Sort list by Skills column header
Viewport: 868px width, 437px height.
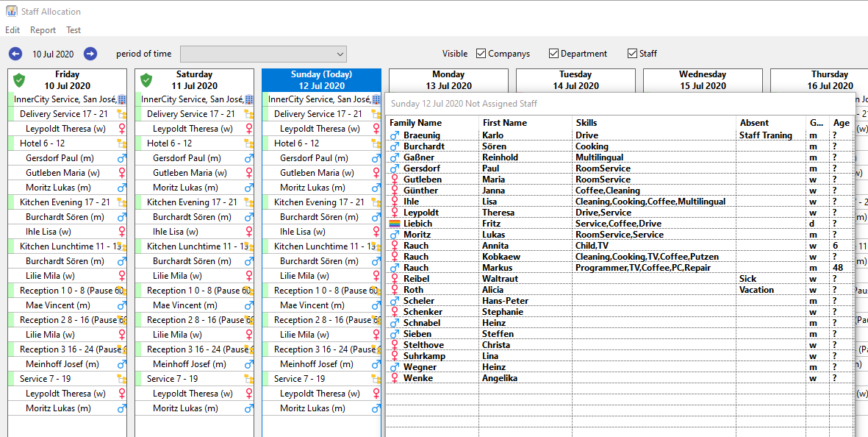pos(654,123)
